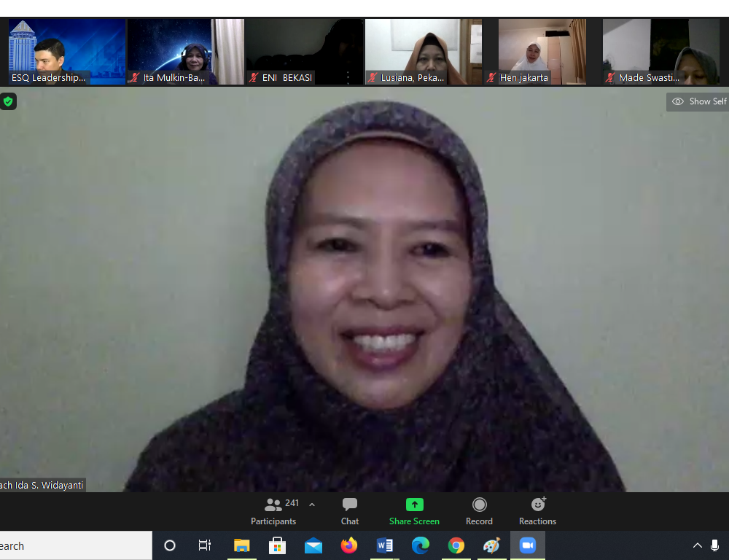Open Google Chrome from the taskbar
The image size is (729, 560).
[456, 545]
